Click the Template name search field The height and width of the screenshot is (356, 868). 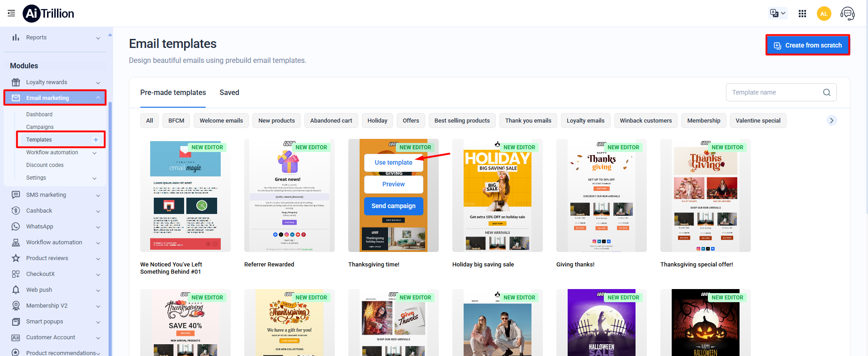[x=774, y=92]
